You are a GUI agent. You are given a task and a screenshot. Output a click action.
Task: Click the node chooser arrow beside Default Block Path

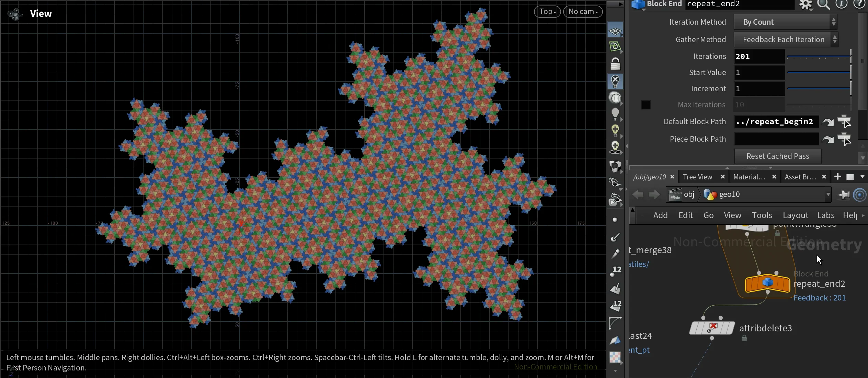click(827, 122)
